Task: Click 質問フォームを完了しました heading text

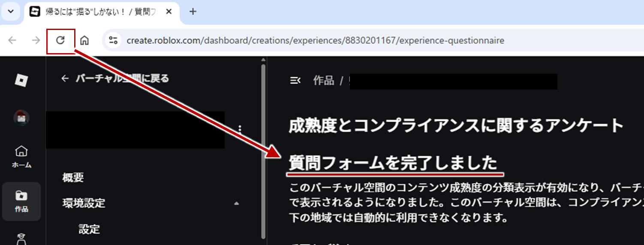Action: 393,163
